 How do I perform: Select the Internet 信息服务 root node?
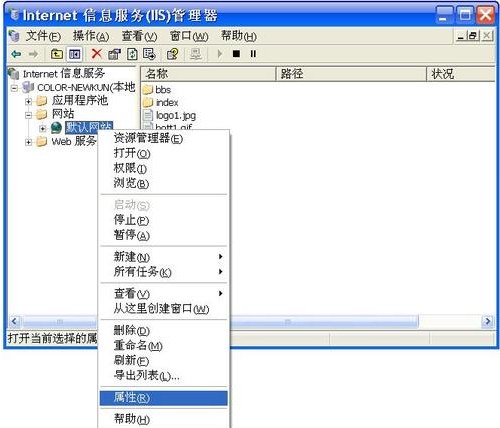(x=64, y=73)
